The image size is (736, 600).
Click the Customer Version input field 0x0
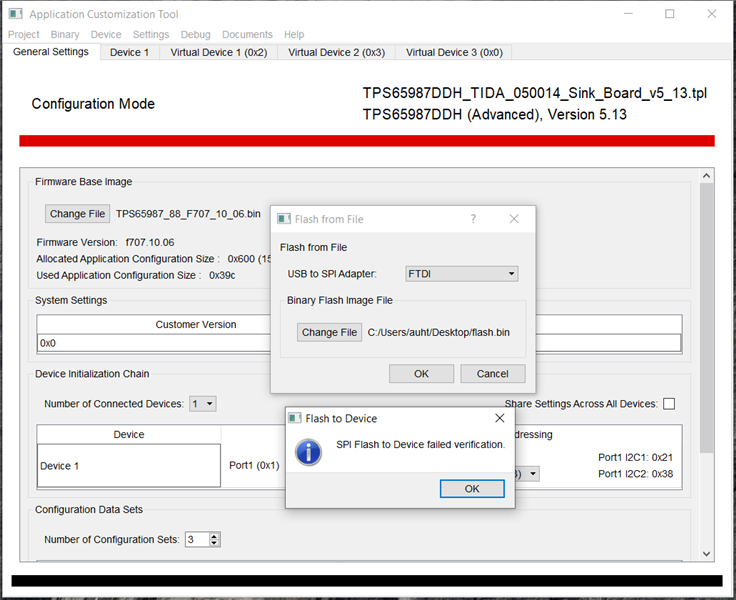[154, 343]
